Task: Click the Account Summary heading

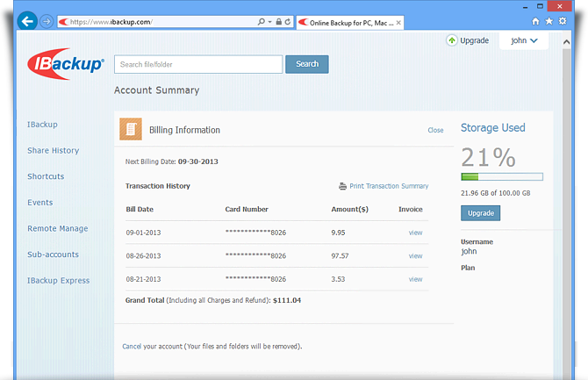Action: (x=157, y=90)
